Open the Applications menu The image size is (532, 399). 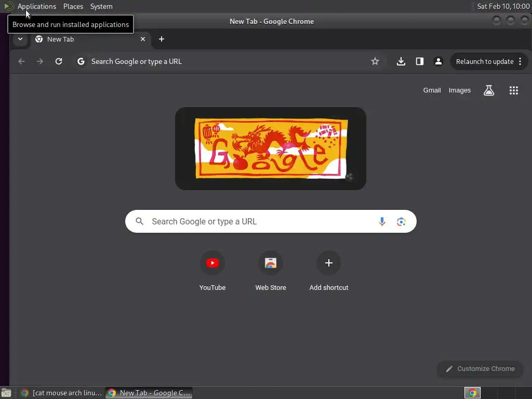tap(37, 6)
